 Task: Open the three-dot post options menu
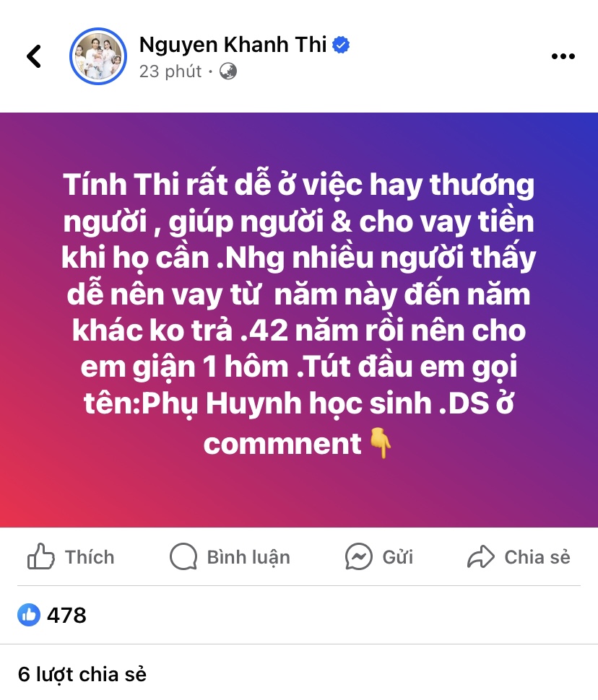563,56
